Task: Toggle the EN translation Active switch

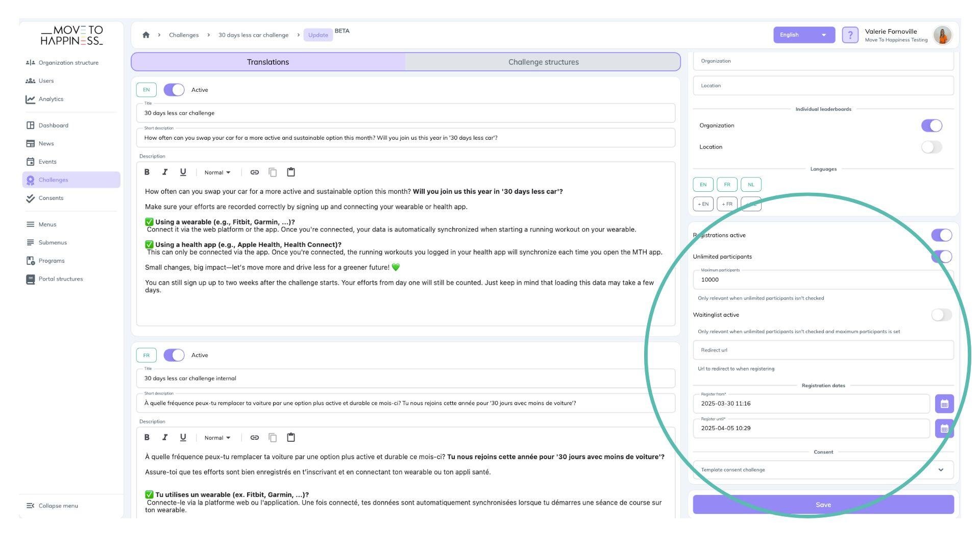Action: coord(174,90)
